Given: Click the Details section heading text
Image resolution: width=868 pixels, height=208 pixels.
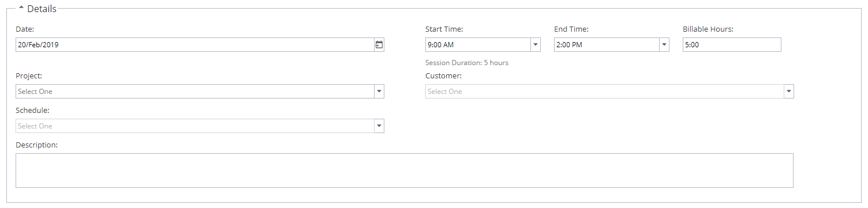Looking at the screenshot, I should click(x=42, y=9).
